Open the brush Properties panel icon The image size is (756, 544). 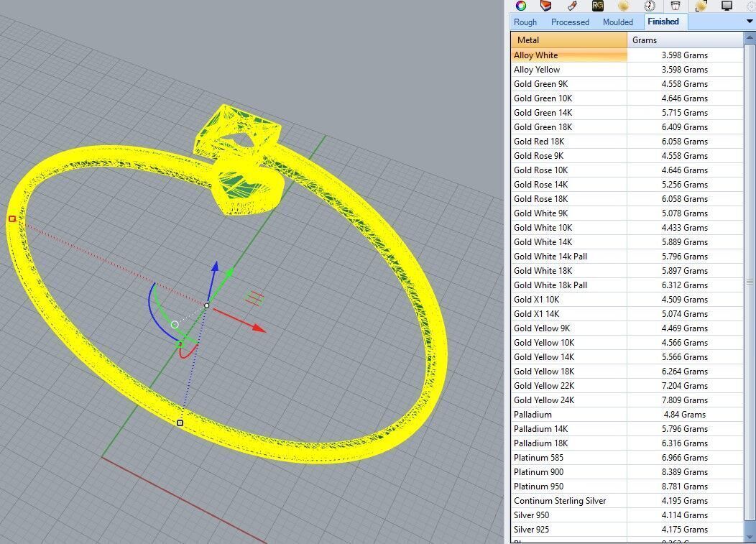click(572, 5)
